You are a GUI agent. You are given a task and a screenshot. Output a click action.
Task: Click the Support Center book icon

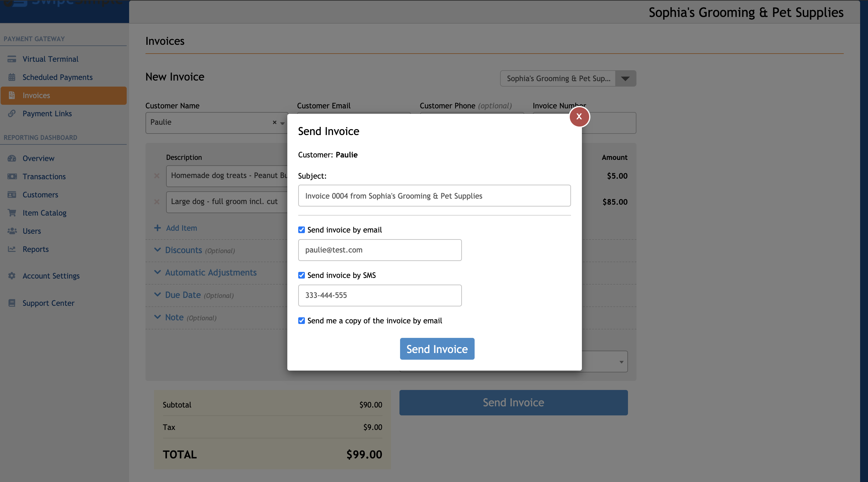click(x=12, y=303)
